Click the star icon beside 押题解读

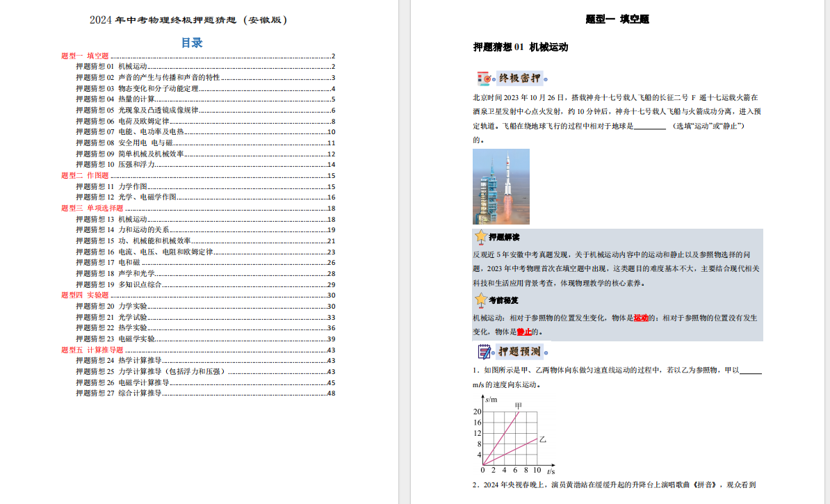click(480, 236)
